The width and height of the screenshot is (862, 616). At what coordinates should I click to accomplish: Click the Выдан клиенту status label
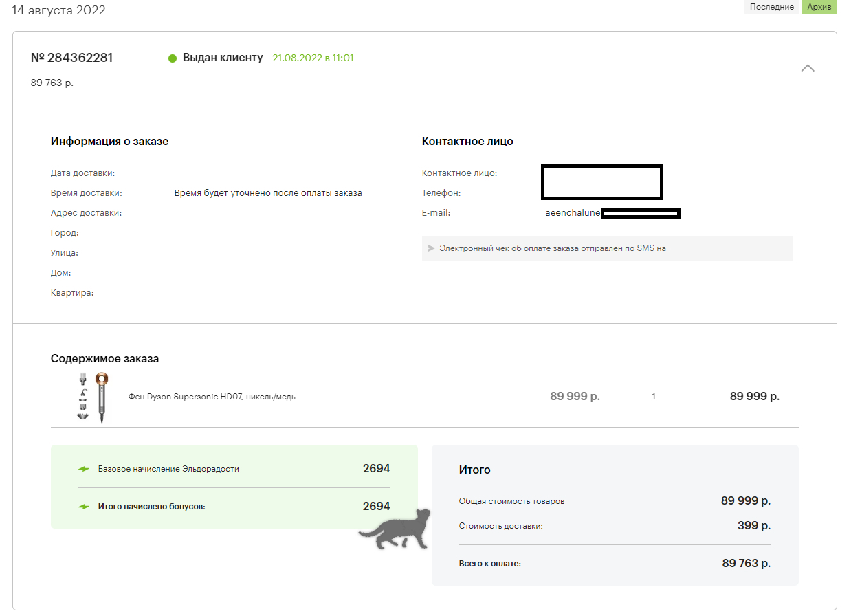tap(223, 58)
